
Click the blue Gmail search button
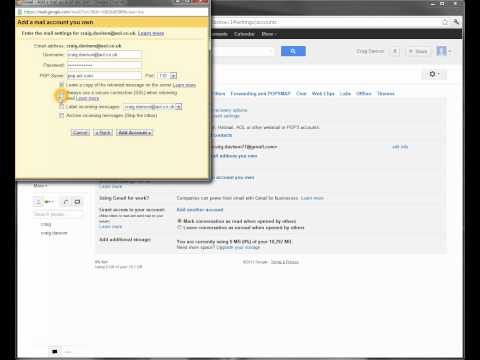293,51
